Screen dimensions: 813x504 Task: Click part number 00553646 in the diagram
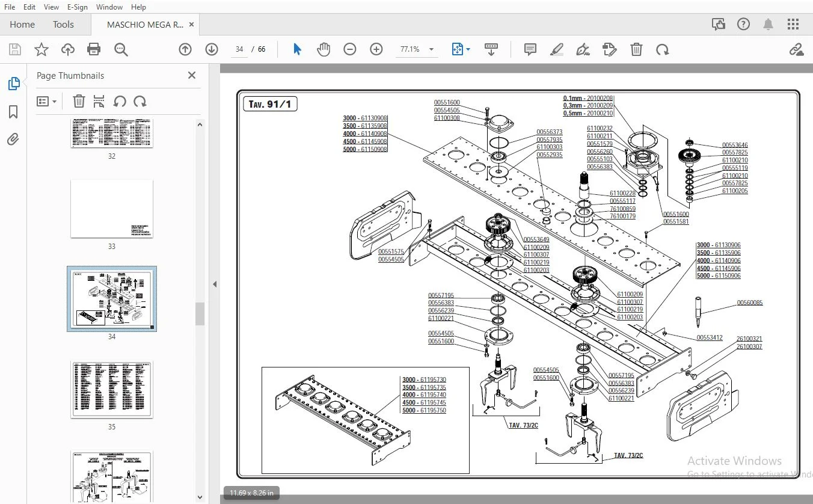tap(735, 145)
